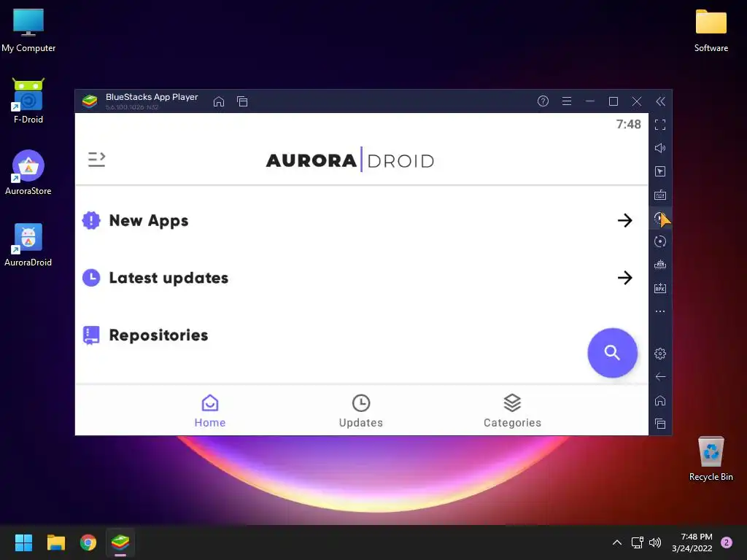Click the Android back arrow in sidebar
The image size is (747, 560).
click(659, 377)
